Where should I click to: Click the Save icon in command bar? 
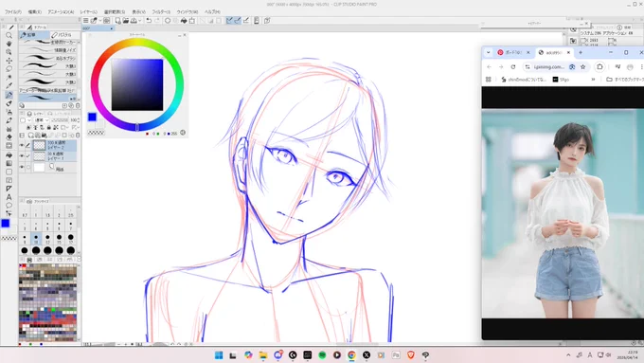coord(134,21)
